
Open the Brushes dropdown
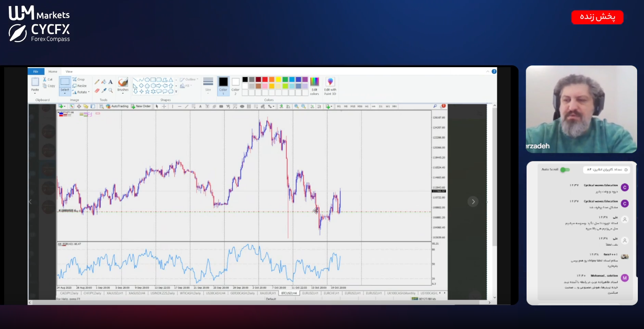click(x=123, y=93)
